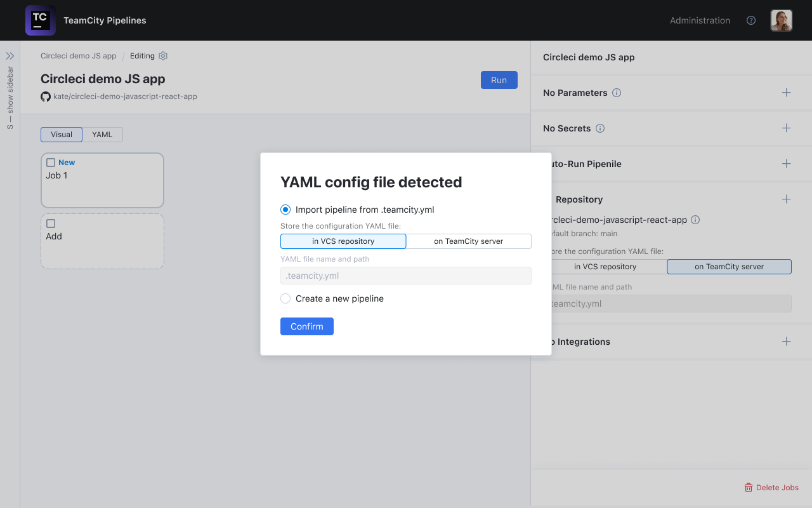Click info icon next to circleci-demo-javascript-react-app
Viewport: 812px width, 508px height.
point(695,220)
